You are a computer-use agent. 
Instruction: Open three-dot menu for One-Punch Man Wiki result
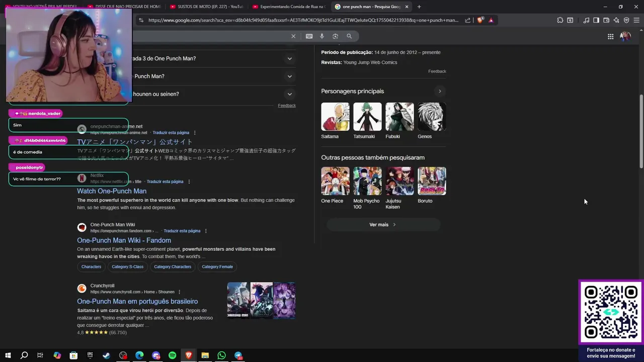(206, 231)
